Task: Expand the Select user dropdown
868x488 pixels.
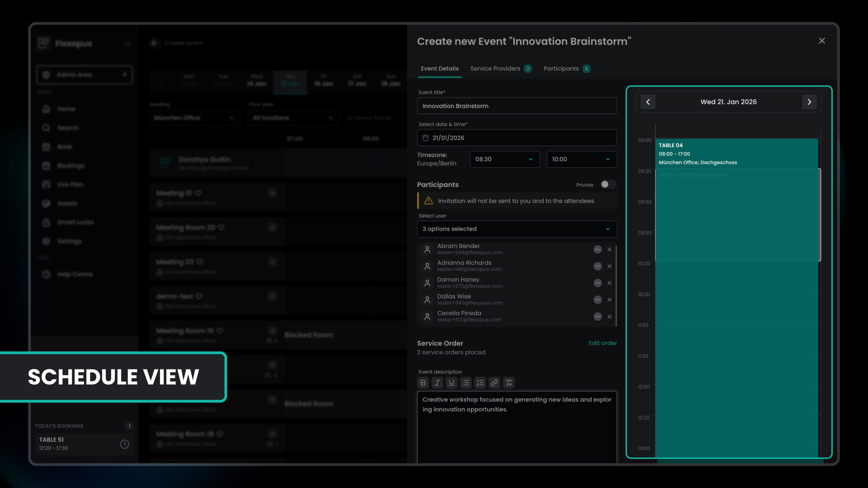Action: (517, 229)
